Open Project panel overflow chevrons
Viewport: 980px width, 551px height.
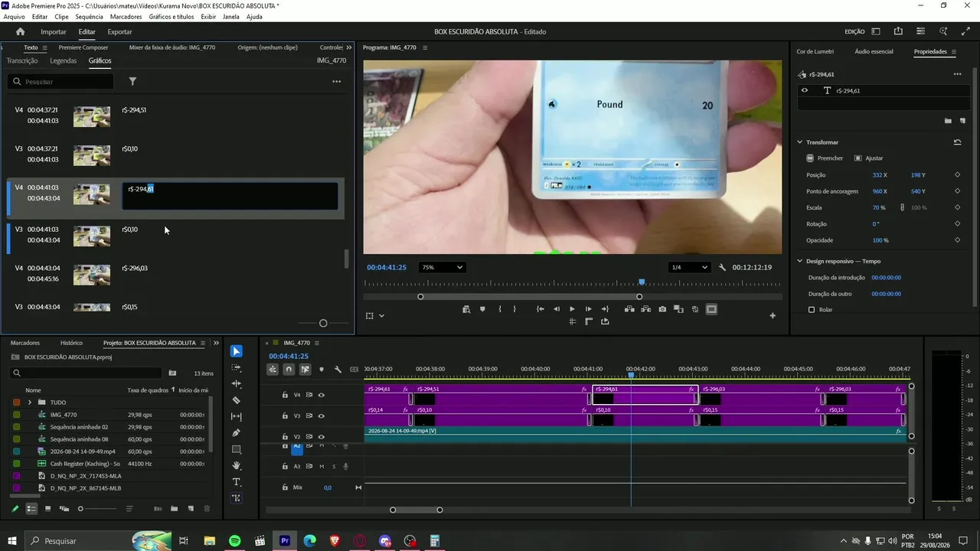(x=216, y=343)
